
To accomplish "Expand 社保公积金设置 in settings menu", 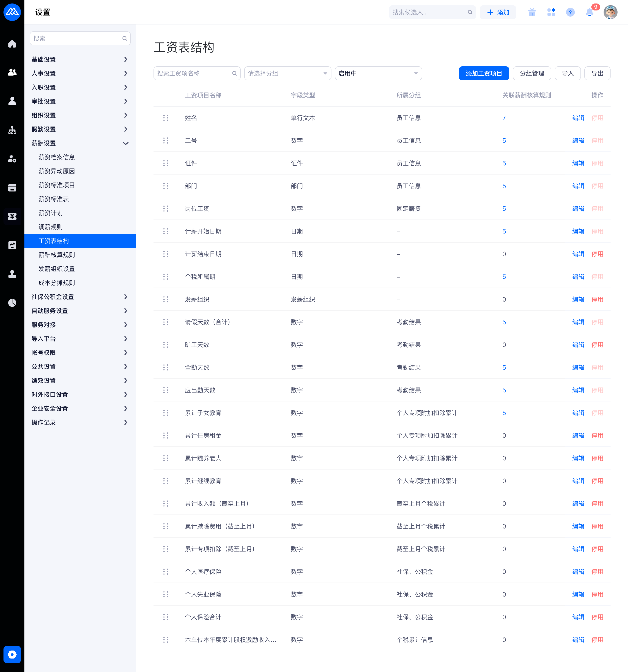I will click(80, 297).
